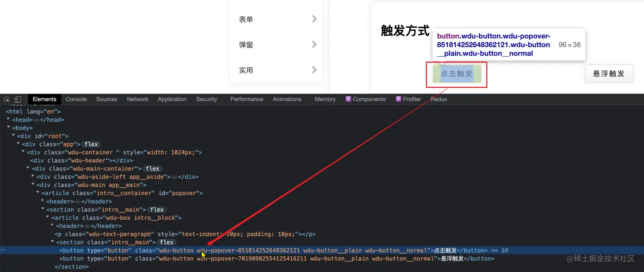Toggle the device emulation icon
The height and width of the screenshot is (272, 644).
[x=17, y=99]
